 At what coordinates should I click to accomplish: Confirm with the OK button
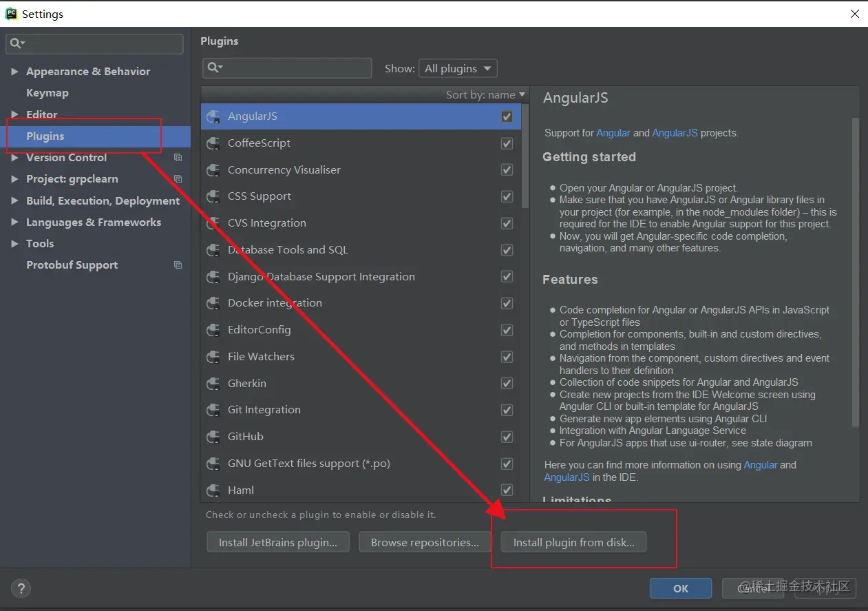coord(681,588)
